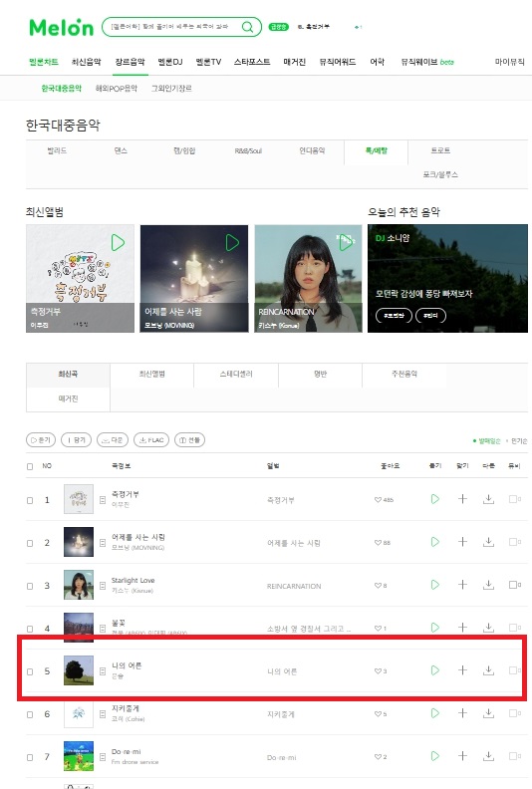Tick the select-all checkbox in list header
This screenshot has width=532, height=789.
point(30,466)
